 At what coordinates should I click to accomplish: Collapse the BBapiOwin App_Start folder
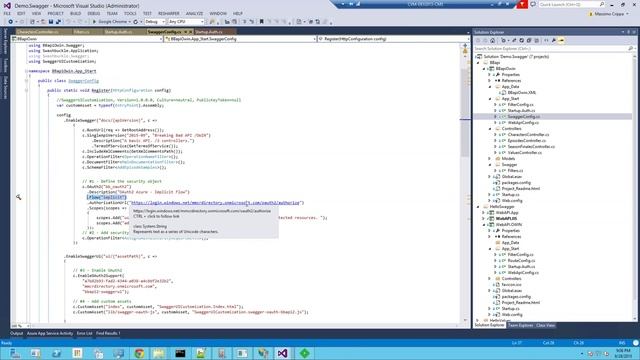(x=490, y=99)
